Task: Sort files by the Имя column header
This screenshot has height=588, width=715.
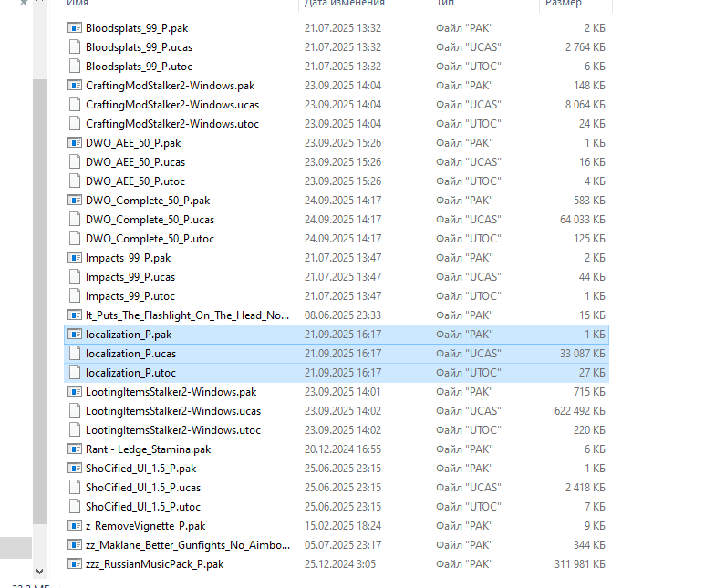Action: point(78,3)
